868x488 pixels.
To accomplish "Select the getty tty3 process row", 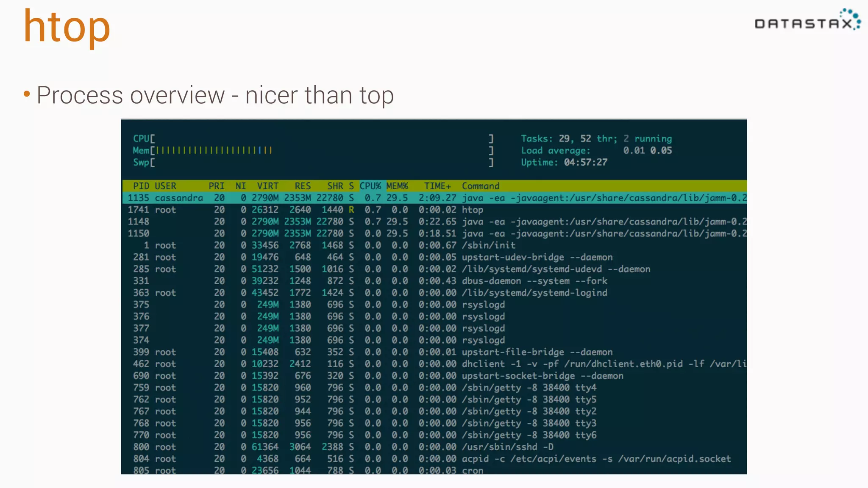I will coord(434,423).
